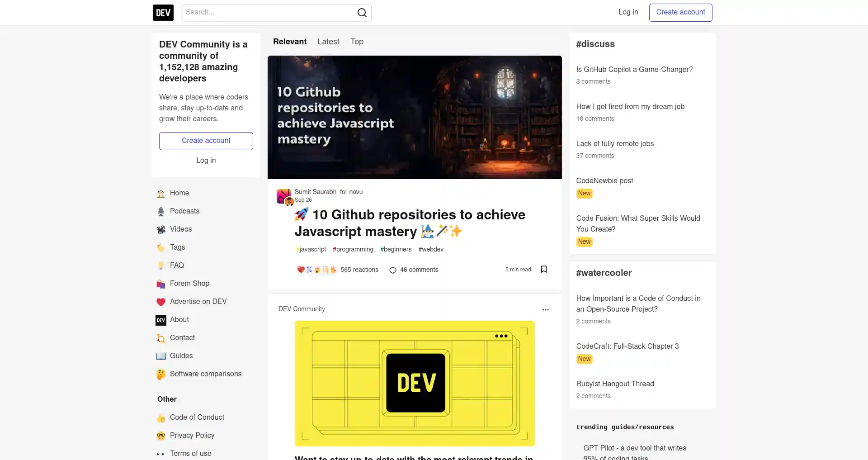Open the #watercooler heading link
The image size is (868, 460).
[x=604, y=273]
